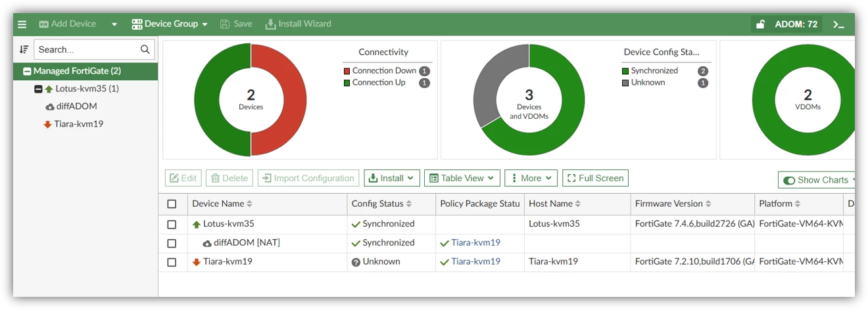Click the green up arrow icon in device tree
The height and width of the screenshot is (310, 868).
click(49, 89)
